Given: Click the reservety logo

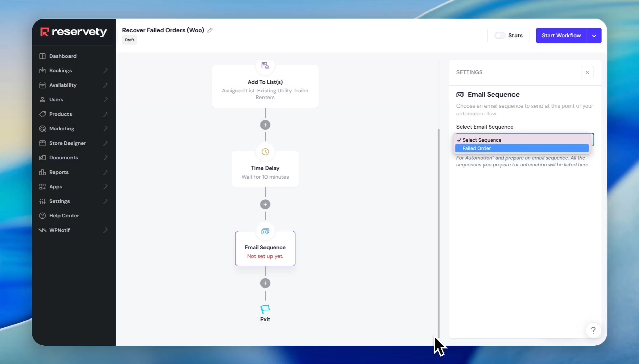Looking at the screenshot, I should tap(74, 32).
